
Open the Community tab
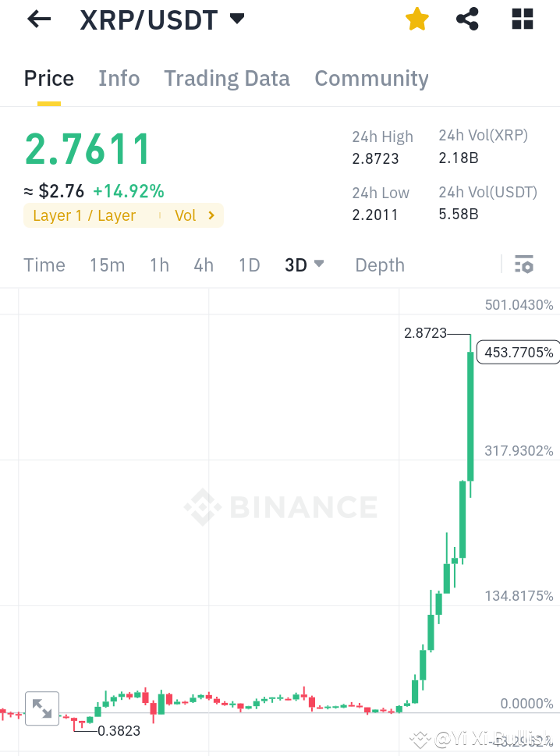tap(371, 78)
